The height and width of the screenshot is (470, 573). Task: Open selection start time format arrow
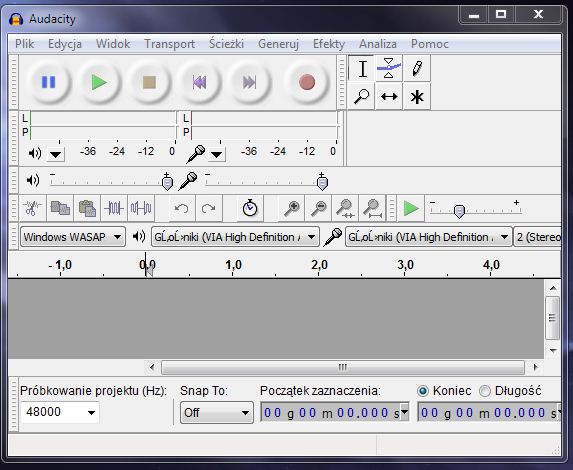(x=405, y=411)
